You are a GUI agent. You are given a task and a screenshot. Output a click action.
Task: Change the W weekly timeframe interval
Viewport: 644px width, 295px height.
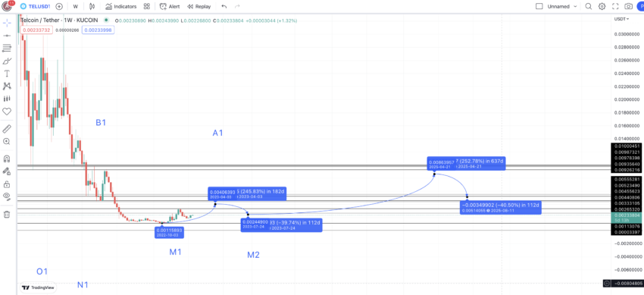(x=76, y=7)
